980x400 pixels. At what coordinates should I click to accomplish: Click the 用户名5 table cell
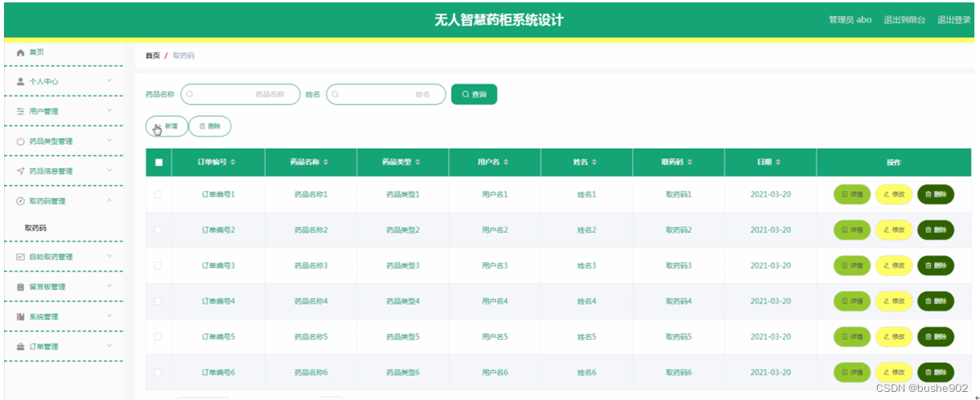click(494, 336)
